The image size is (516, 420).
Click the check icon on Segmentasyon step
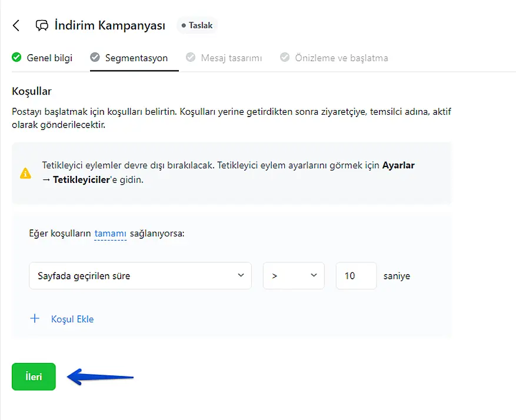(x=95, y=58)
